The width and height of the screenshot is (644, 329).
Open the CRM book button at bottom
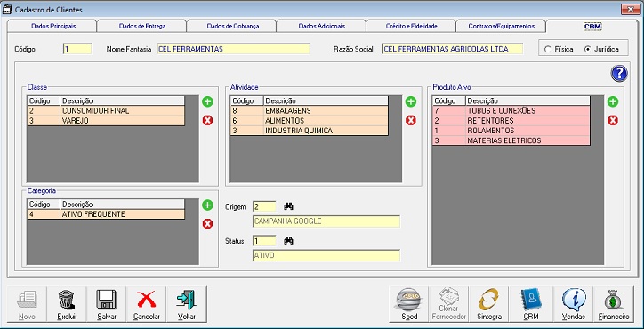tap(531, 305)
